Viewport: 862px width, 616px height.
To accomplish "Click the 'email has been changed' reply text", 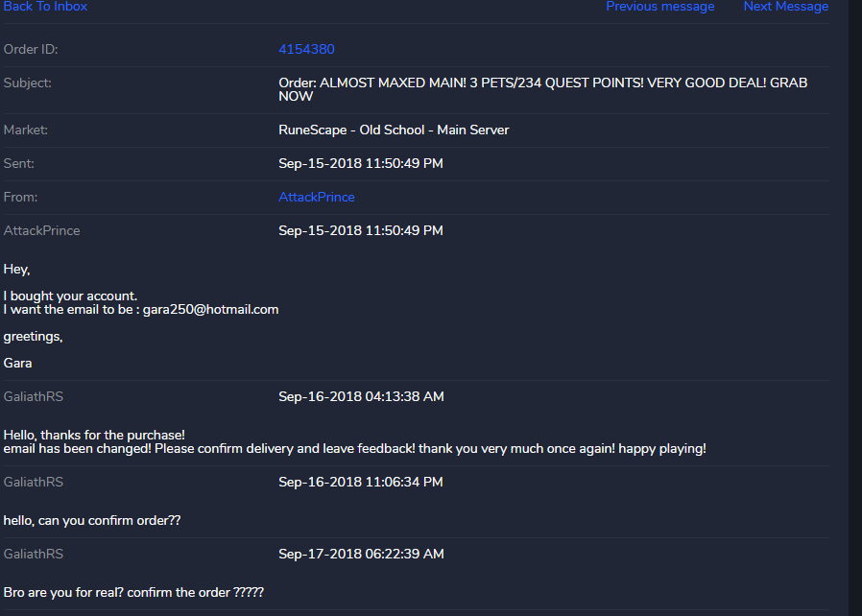I will pos(354,448).
